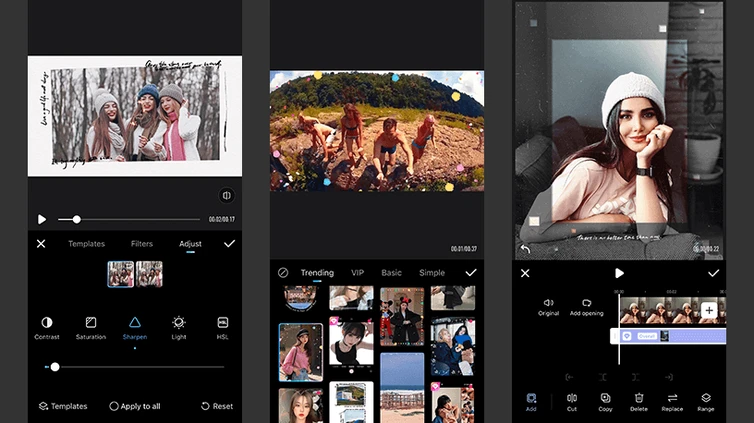Add a clip with the plus button
This screenshot has height=423, width=754.
[709, 310]
